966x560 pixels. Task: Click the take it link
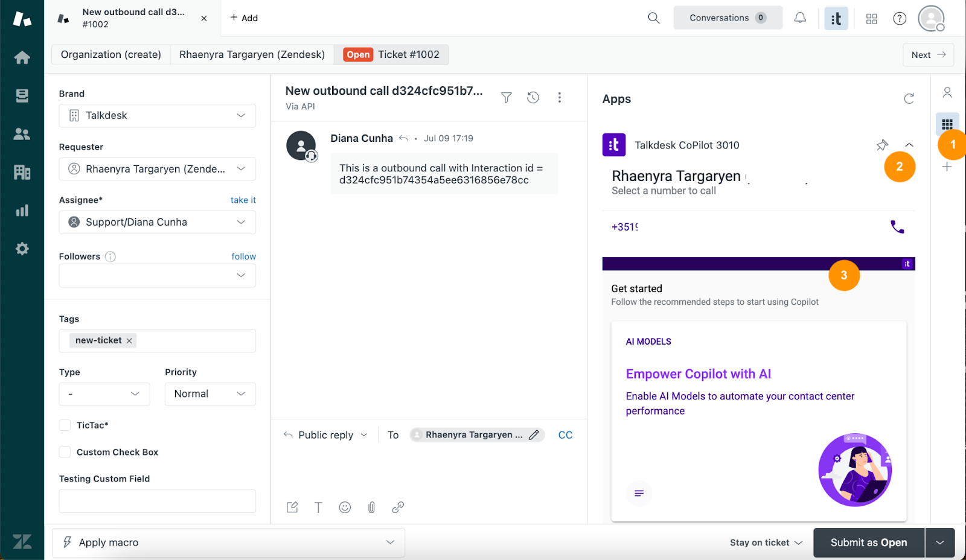coord(243,200)
